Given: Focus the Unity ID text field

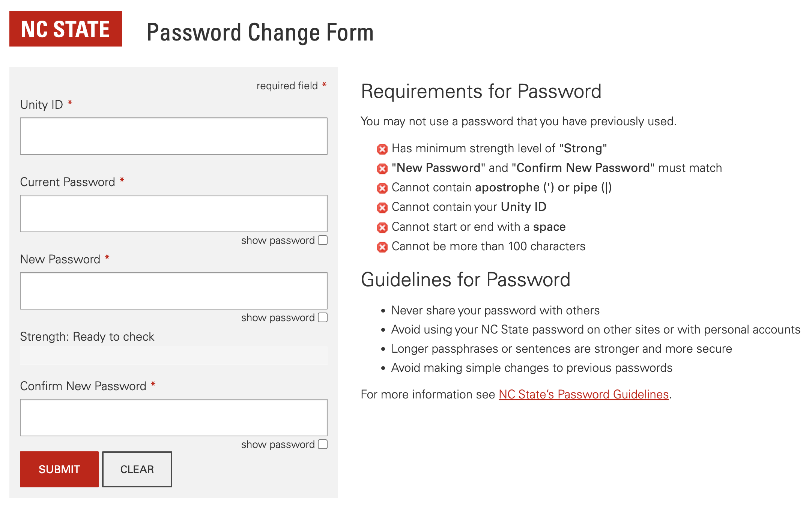Looking at the screenshot, I should coord(174,136).
